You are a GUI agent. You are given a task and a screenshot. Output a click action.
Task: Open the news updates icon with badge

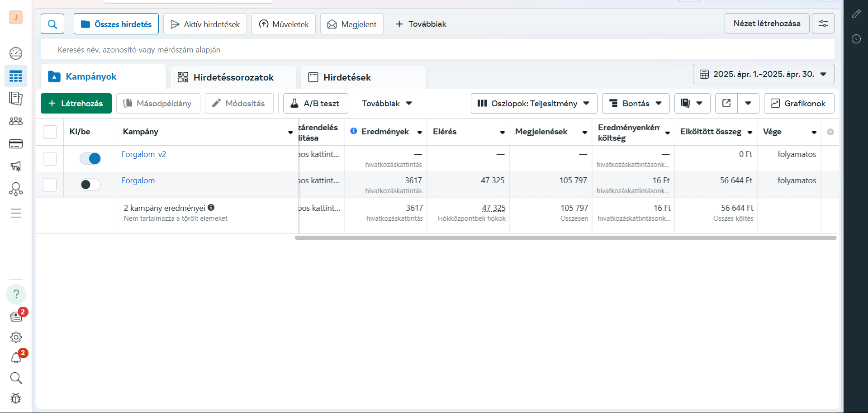click(x=16, y=317)
